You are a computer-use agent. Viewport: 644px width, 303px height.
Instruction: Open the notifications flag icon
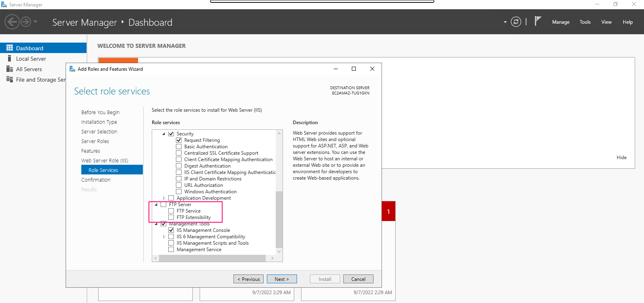tap(538, 21)
